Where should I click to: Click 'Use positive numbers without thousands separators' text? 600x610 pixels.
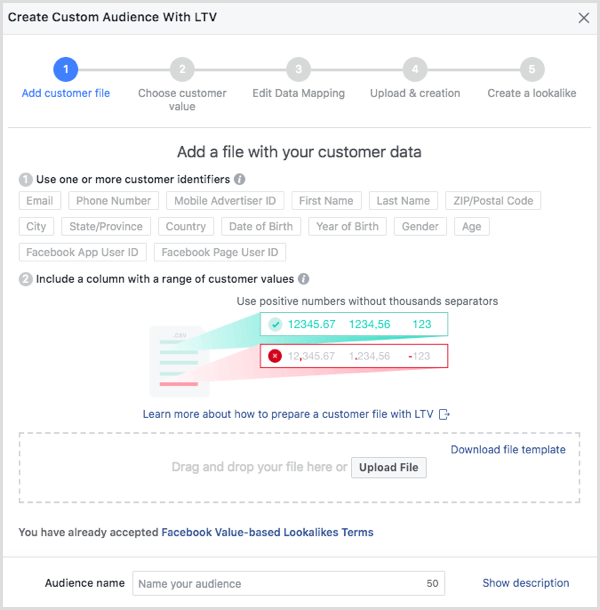[x=367, y=301]
